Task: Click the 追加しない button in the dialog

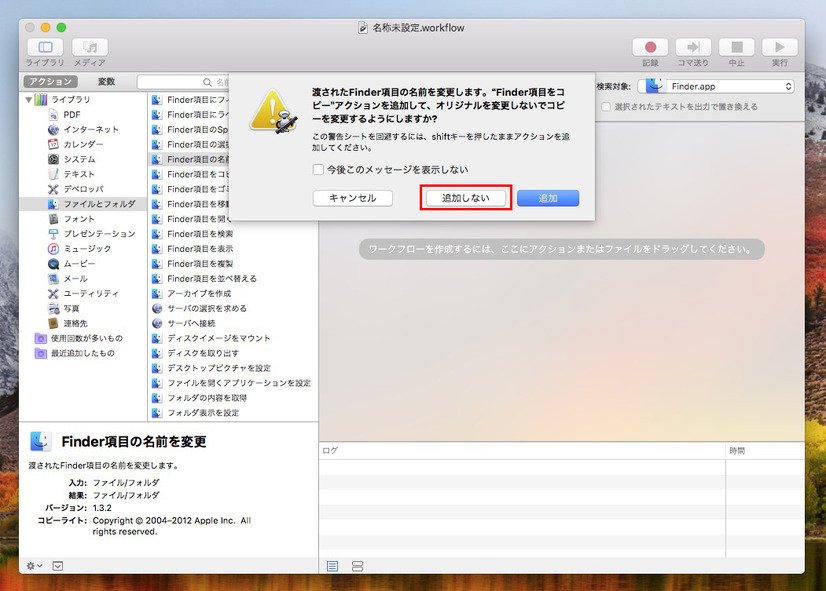Action: point(465,198)
